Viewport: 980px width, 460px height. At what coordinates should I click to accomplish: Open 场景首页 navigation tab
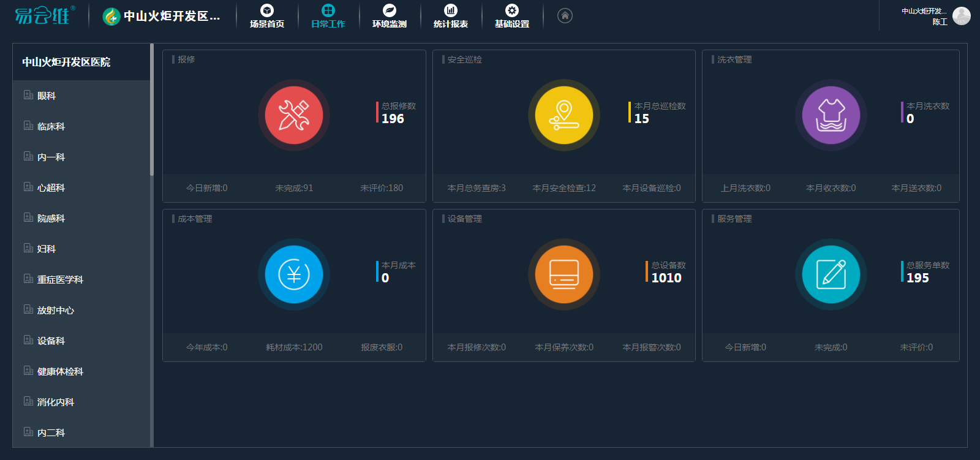(x=267, y=17)
